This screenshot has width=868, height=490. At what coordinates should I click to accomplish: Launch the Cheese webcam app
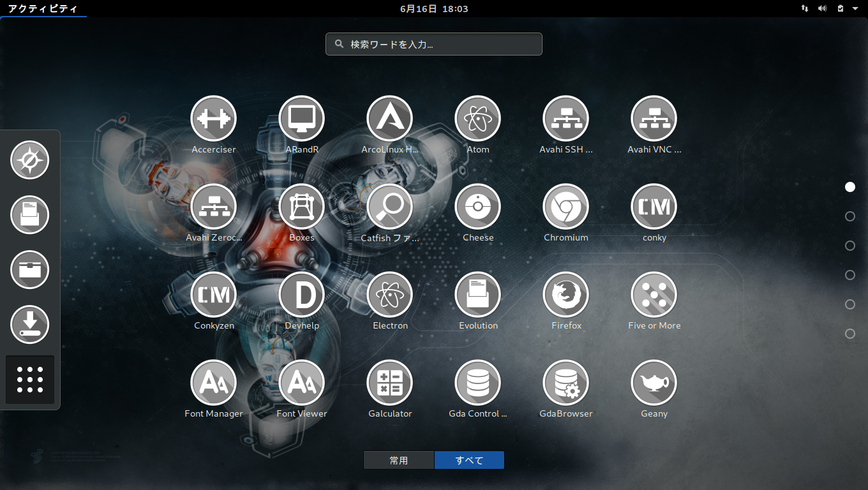click(x=478, y=207)
